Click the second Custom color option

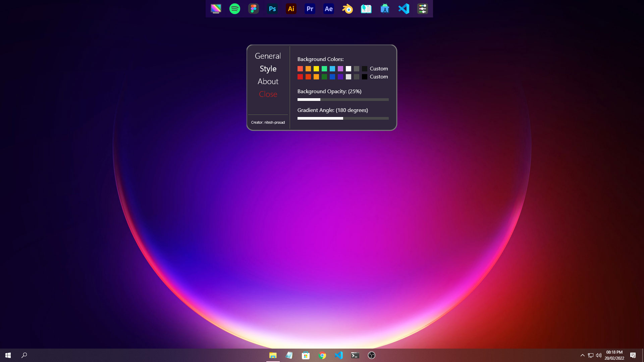pyautogui.click(x=379, y=76)
